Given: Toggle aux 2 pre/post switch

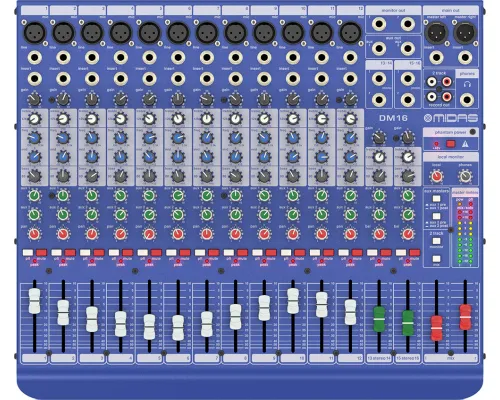Looking at the screenshot, I should (x=436, y=216).
